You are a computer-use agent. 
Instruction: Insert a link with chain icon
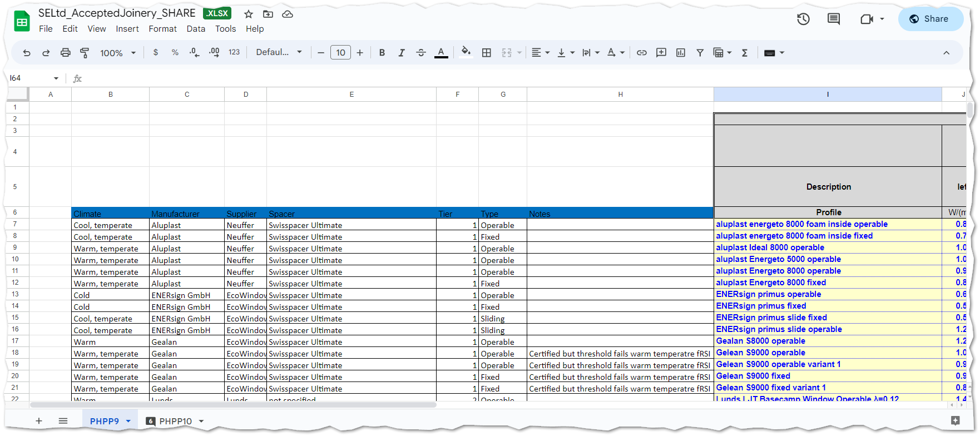(x=642, y=53)
